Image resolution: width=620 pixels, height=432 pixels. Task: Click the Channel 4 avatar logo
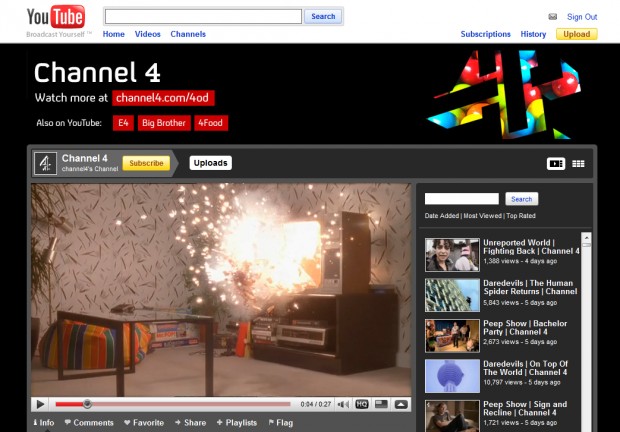[45, 163]
